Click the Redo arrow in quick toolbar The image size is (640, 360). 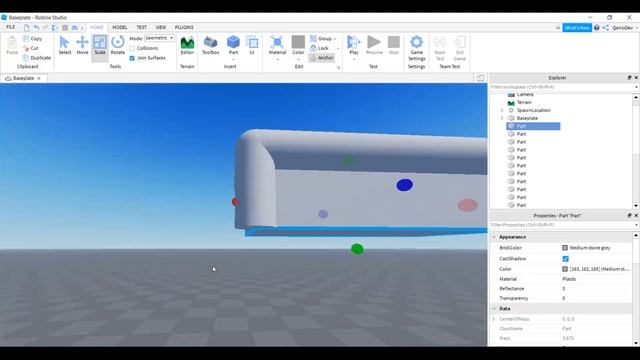[x=45, y=27]
